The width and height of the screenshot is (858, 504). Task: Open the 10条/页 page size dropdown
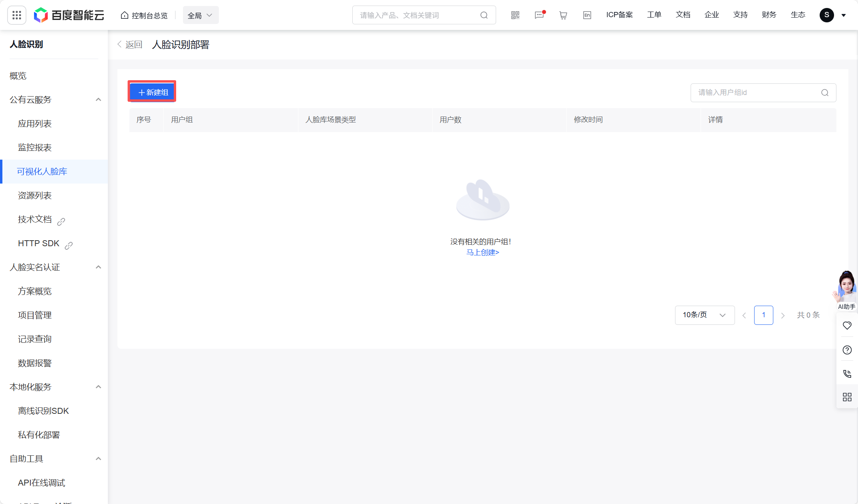tap(704, 315)
